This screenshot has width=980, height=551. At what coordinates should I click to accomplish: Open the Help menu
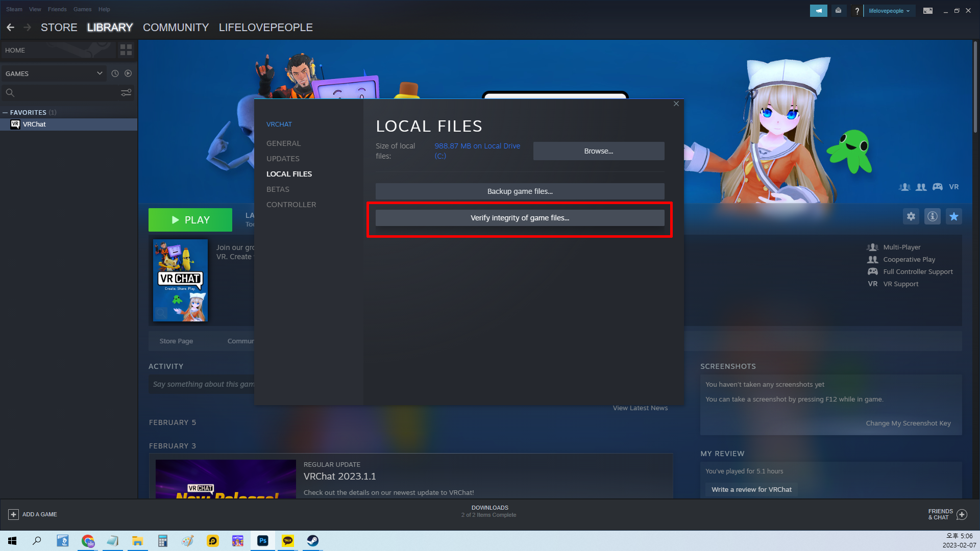pos(104,9)
